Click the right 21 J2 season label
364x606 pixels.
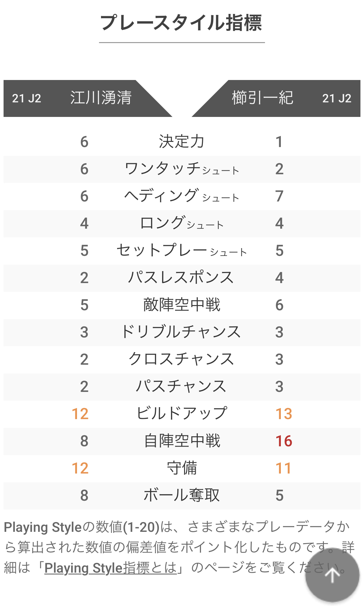[x=336, y=98]
